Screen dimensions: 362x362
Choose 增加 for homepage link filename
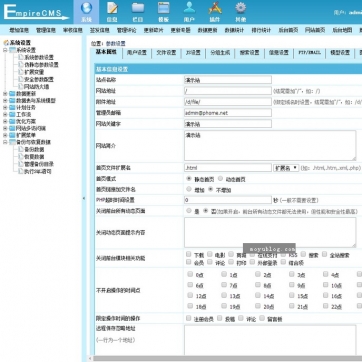pyautogui.click(x=189, y=189)
